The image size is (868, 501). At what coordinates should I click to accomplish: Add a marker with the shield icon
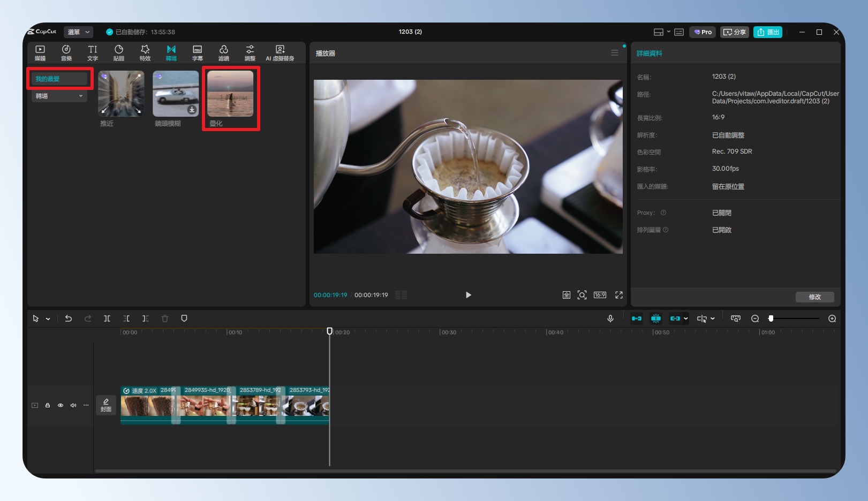tap(184, 318)
